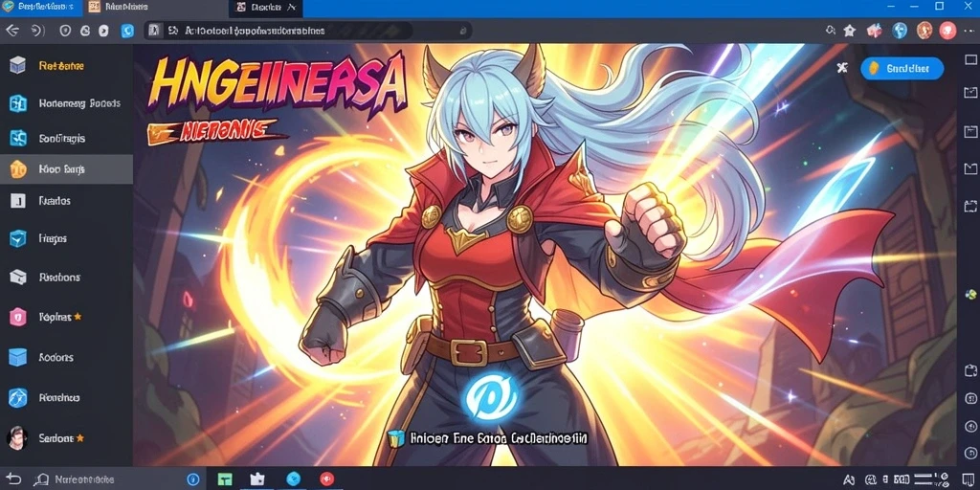Click the clipboard icon in lower right sidebar
Screen dimensions: 980x490
(970, 370)
